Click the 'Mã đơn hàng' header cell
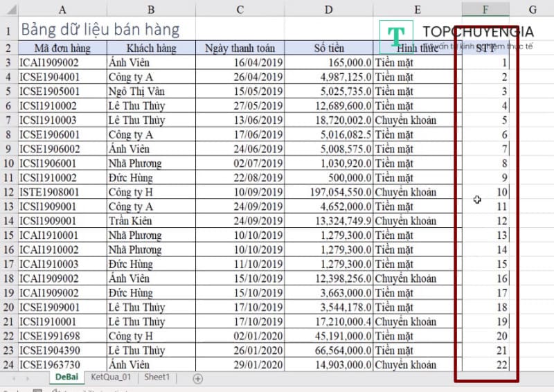This screenshot has height=392, width=554. coord(62,48)
